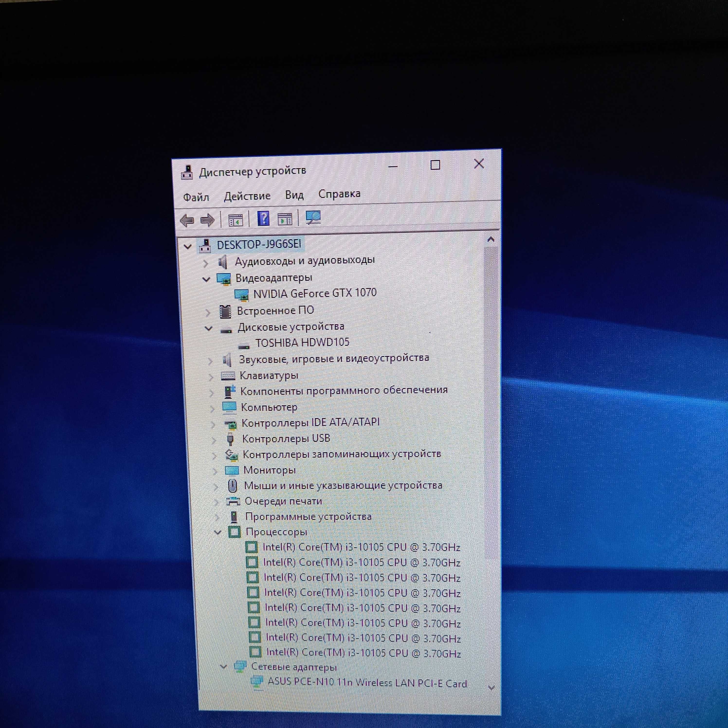Select the first Intel Core i3-10105 CPU entry
The height and width of the screenshot is (728, 728).
[362, 547]
